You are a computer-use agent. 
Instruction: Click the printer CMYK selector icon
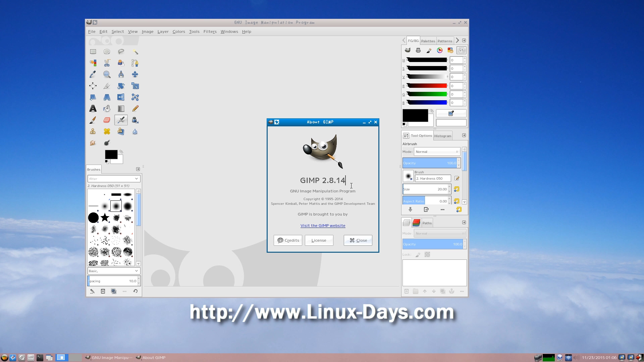click(x=418, y=50)
